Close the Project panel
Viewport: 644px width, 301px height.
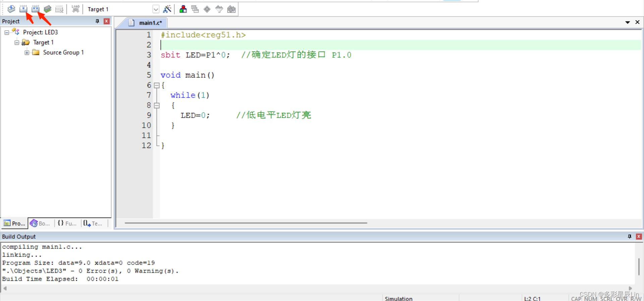coord(107,21)
